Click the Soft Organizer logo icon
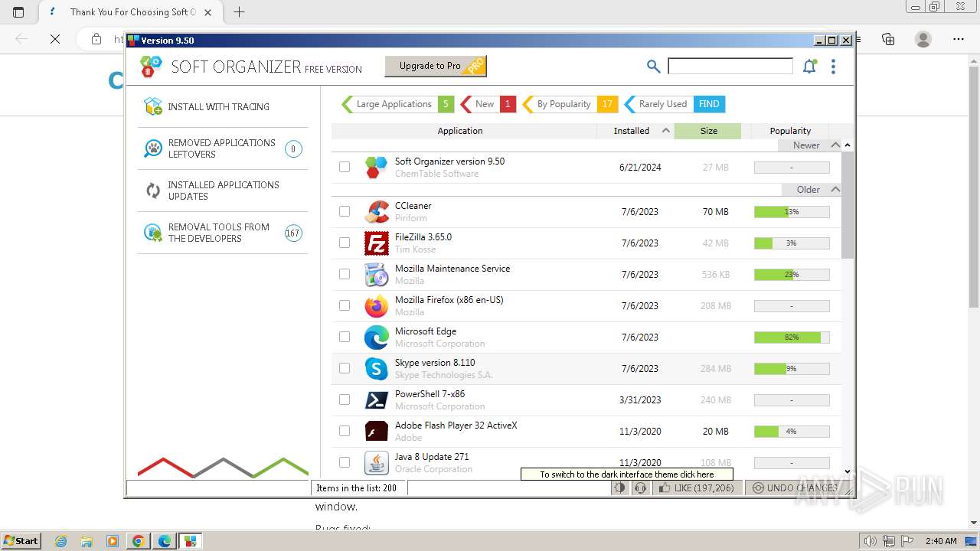Image resolution: width=980 pixels, height=551 pixels. click(151, 67)
